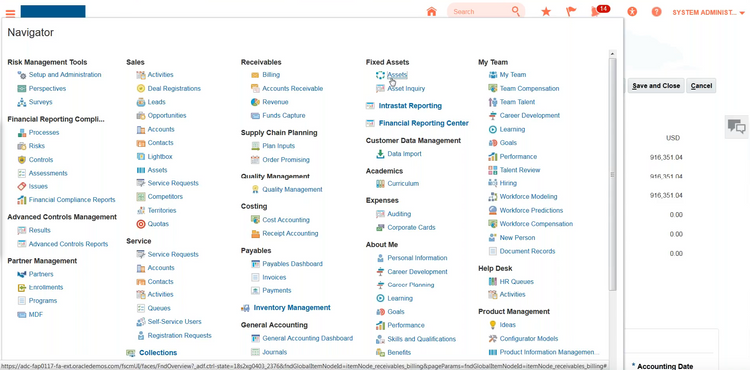Click the Payables Dashboard icon

coord(255,264)
